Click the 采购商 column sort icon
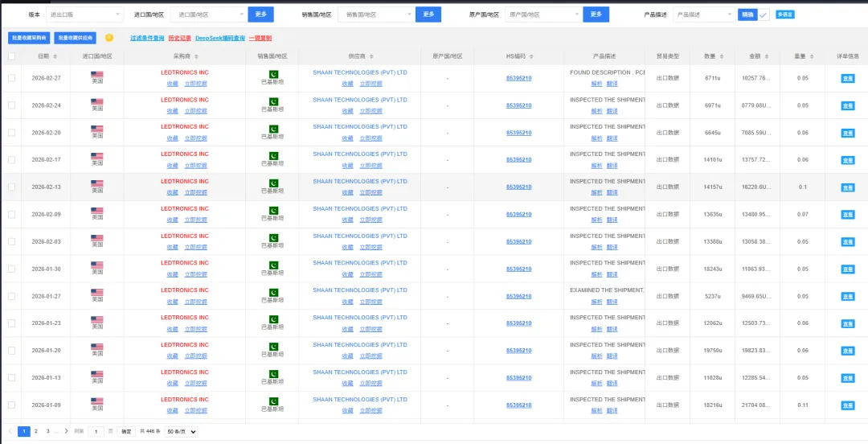 click(196, 56)
